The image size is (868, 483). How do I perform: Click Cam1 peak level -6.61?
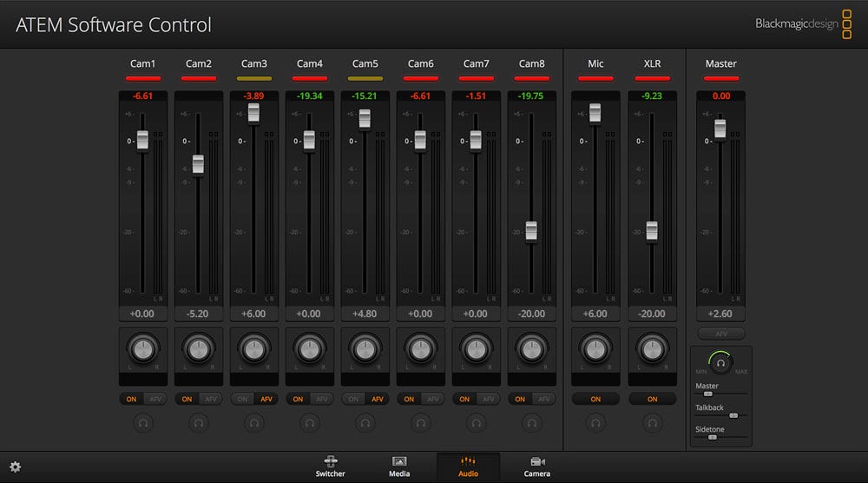pos(143,96)
